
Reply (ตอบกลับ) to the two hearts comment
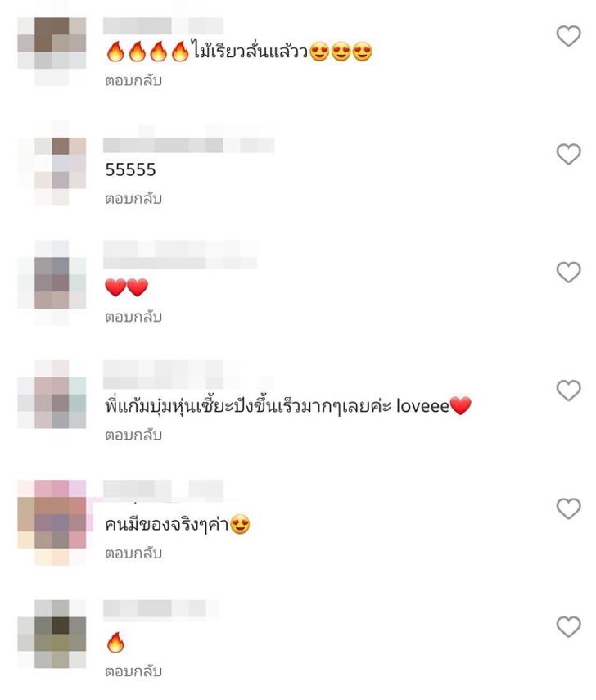pyautogui.click(x=133, y=317)
